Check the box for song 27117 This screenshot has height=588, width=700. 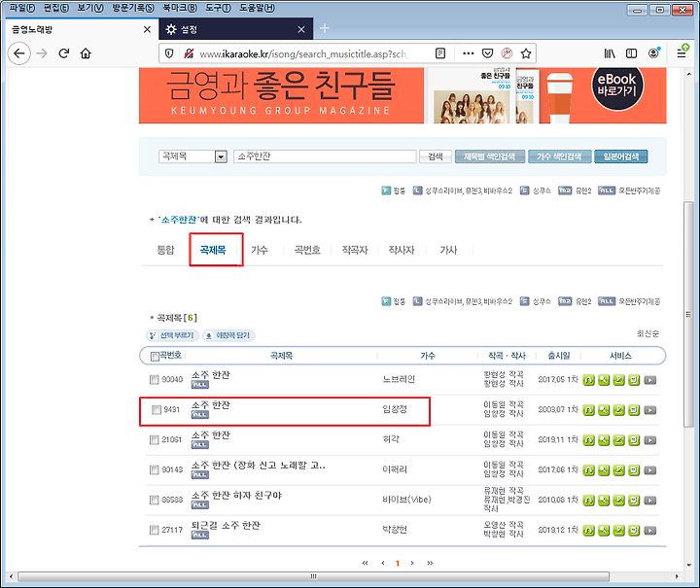click(x=155, y=530)
